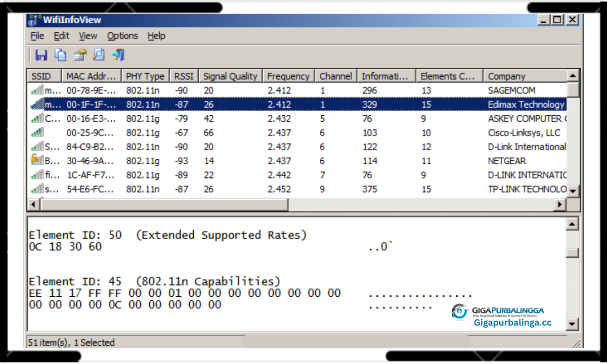Screen dimensions: 607x364
Task: Click the window resize grip
Action: (576, 343)
